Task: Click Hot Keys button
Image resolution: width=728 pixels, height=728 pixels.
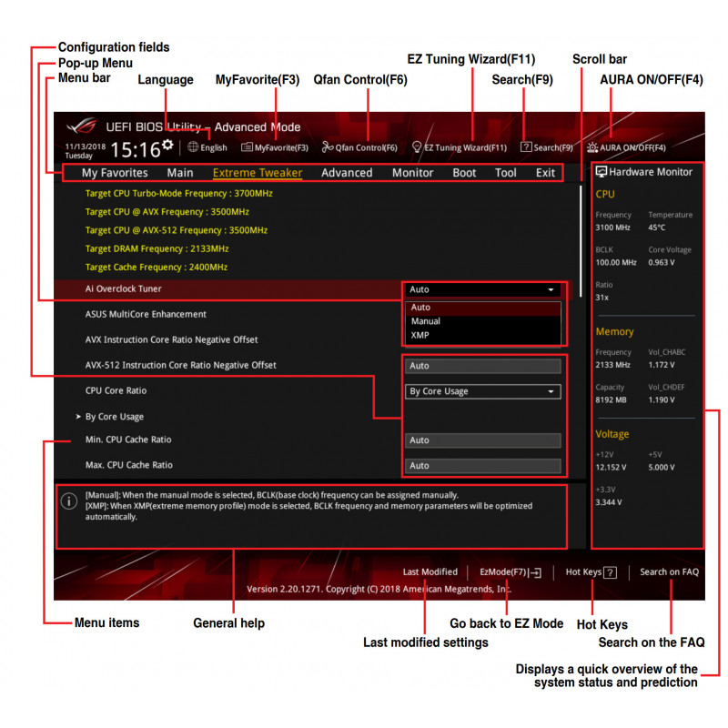Action: click(591, 572)
